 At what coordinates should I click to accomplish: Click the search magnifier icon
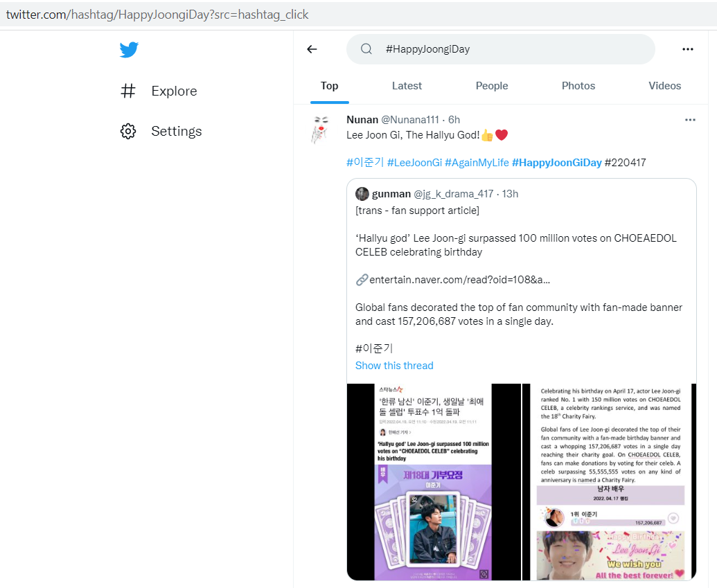click(x=366, y=49)
